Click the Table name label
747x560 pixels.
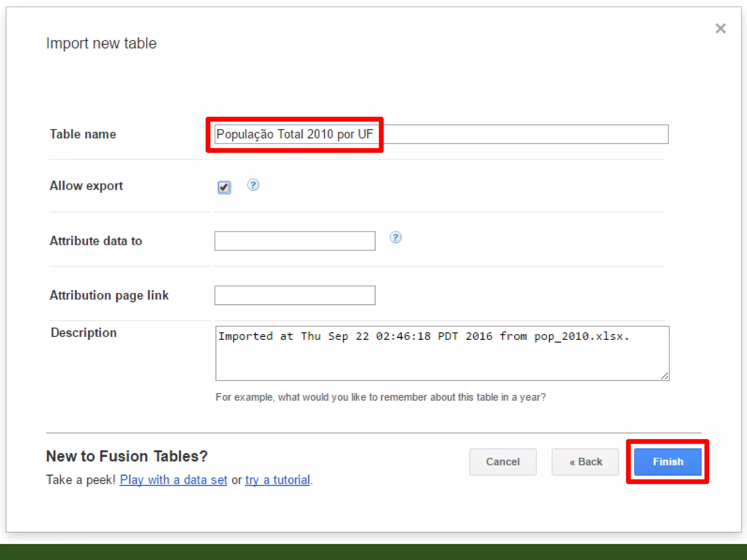click(83, 134)
